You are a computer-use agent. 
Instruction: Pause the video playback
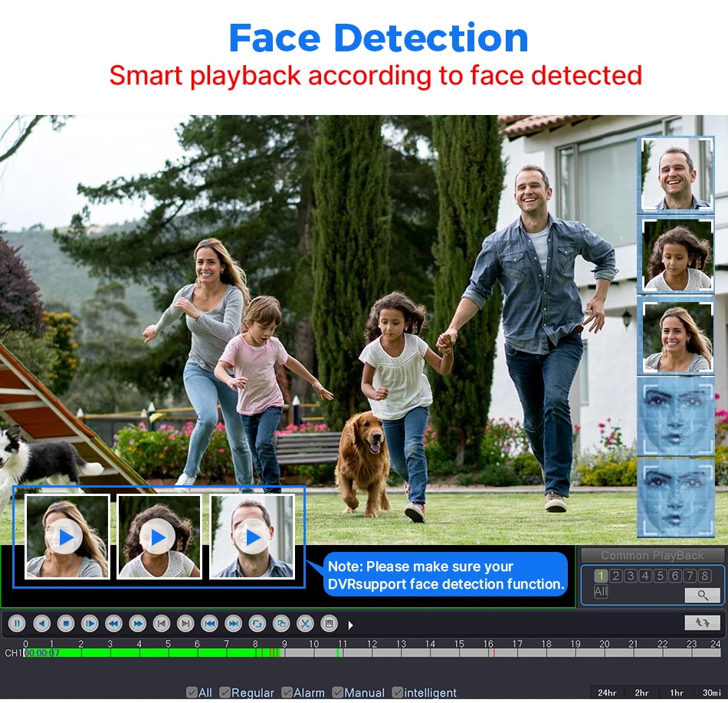click(x=17, y=623)
